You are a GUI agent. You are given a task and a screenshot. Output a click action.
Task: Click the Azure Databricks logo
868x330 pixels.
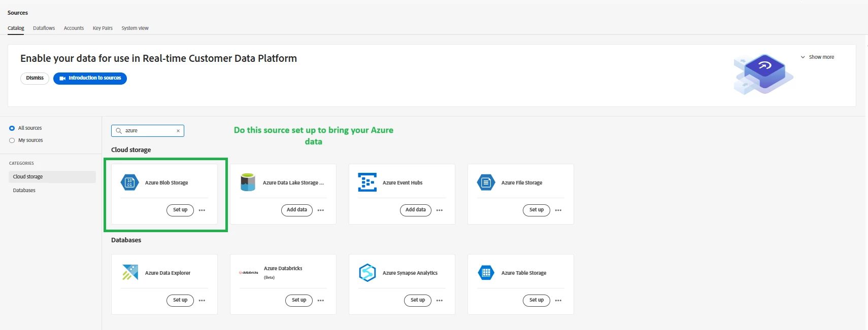pos(249,273)
